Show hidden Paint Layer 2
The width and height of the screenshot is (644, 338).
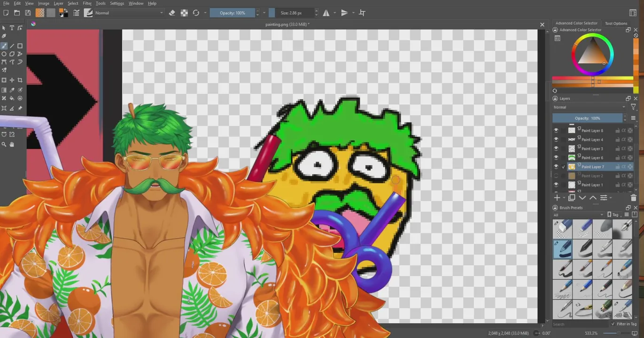[556, 176]
